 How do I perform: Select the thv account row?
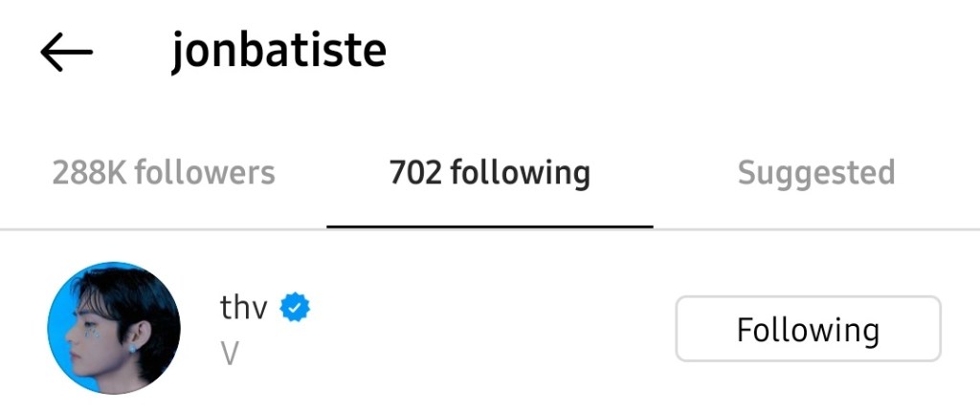490,328
